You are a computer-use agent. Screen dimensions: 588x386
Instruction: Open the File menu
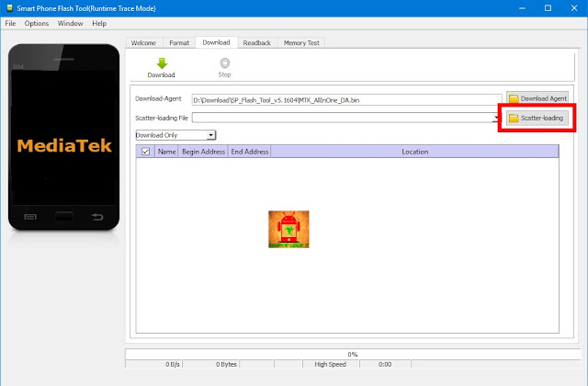click(x=10, y=23)
